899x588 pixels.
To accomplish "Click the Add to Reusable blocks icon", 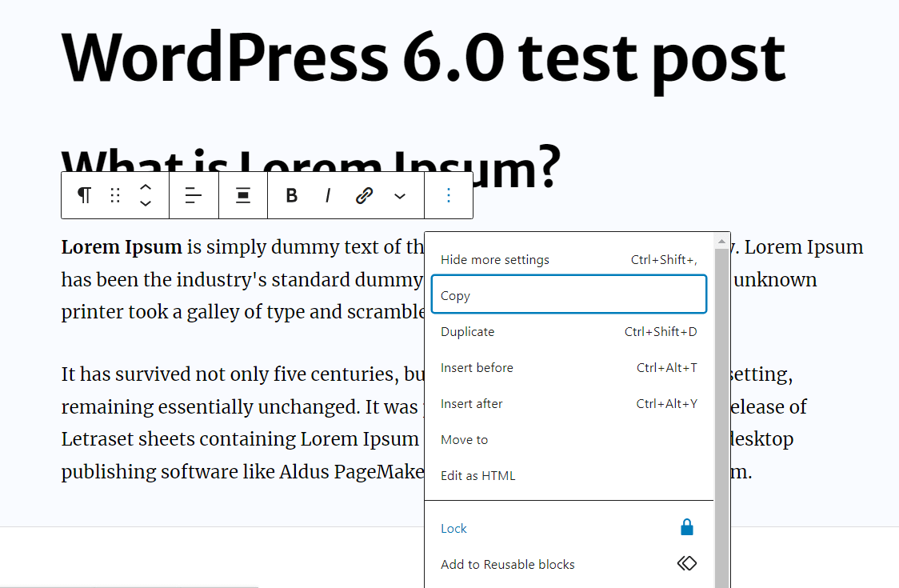I will (686, 564).
